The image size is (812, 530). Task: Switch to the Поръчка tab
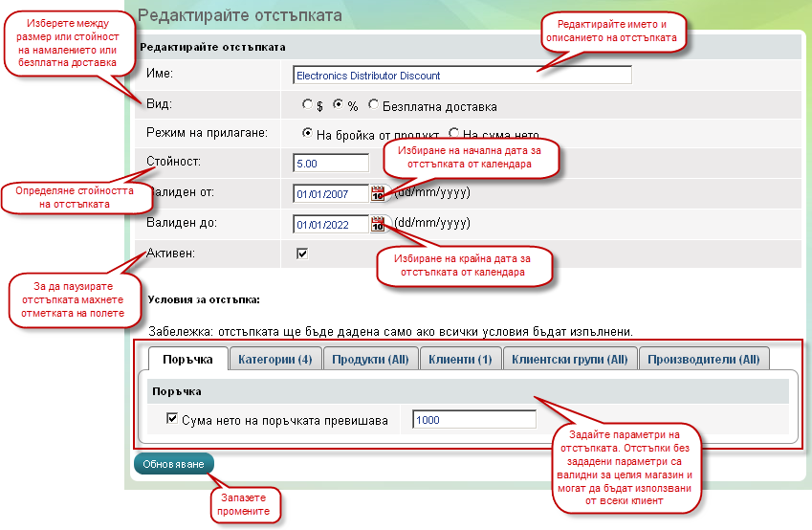pyautogui.click(x=187, y=360)
